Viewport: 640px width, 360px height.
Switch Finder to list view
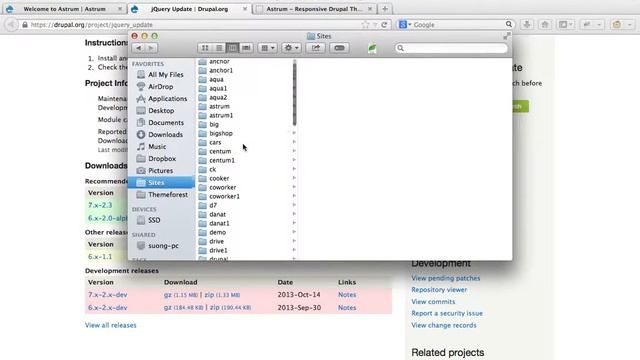click(219, 48)
